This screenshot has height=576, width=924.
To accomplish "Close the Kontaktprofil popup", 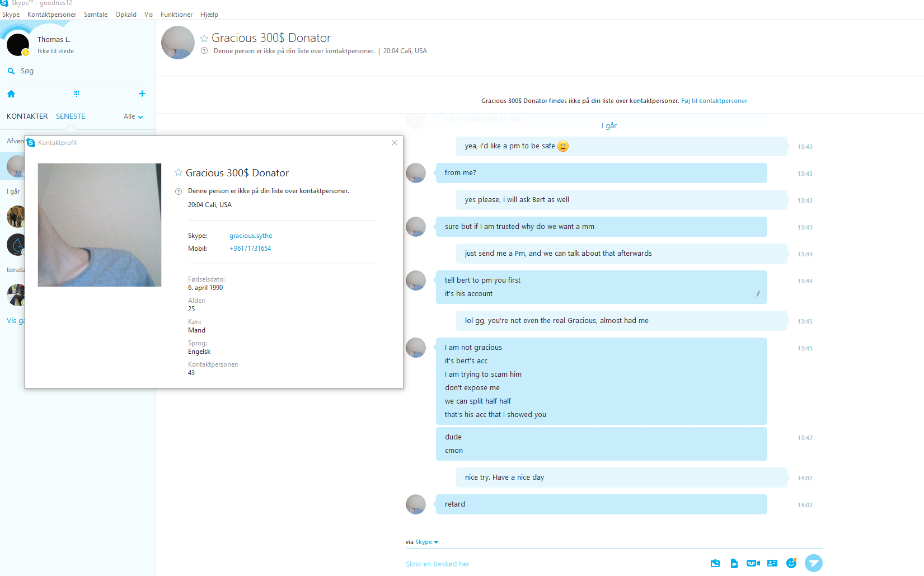I will click(x=395, y=143).
